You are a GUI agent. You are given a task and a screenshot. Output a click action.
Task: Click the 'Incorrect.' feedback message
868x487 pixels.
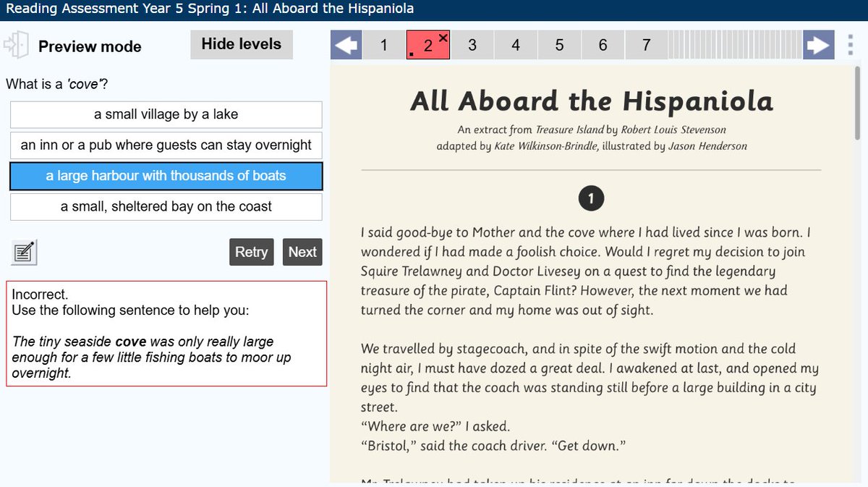click(40, 295)
